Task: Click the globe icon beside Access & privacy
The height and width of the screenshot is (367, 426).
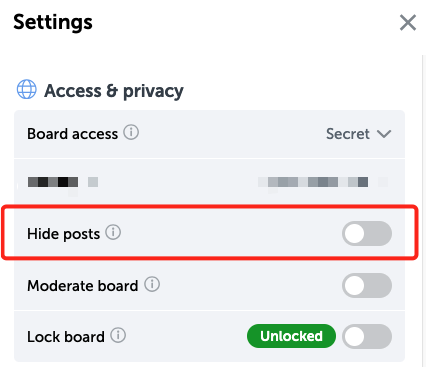Action: (27, 89)
